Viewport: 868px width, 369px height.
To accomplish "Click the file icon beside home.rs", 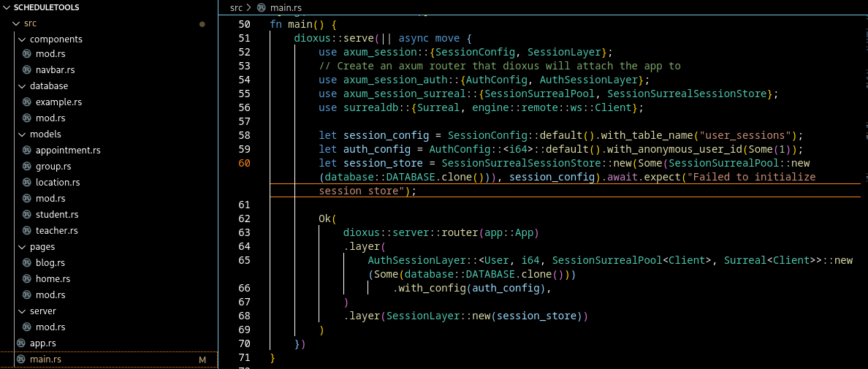I will tap(27, 279).
